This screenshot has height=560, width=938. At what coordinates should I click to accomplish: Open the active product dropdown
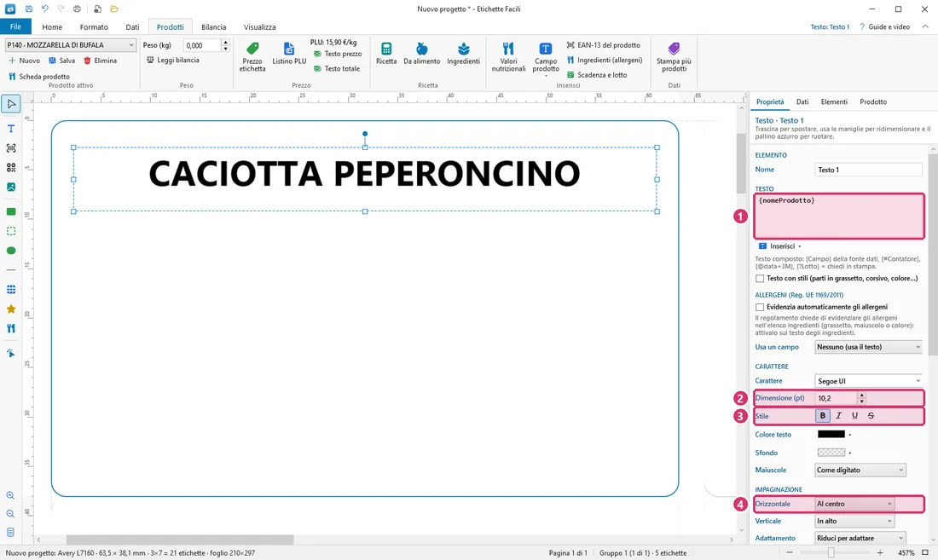coord(71,45)
